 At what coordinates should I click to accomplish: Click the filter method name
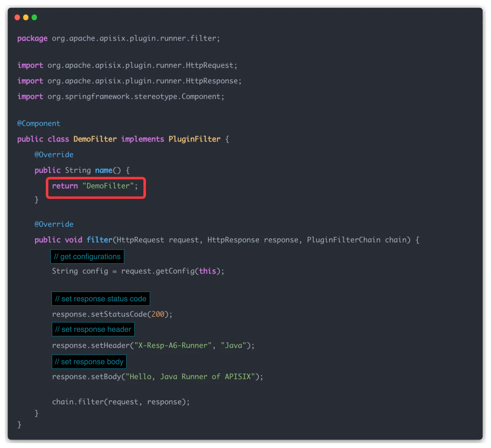point(99,240)
